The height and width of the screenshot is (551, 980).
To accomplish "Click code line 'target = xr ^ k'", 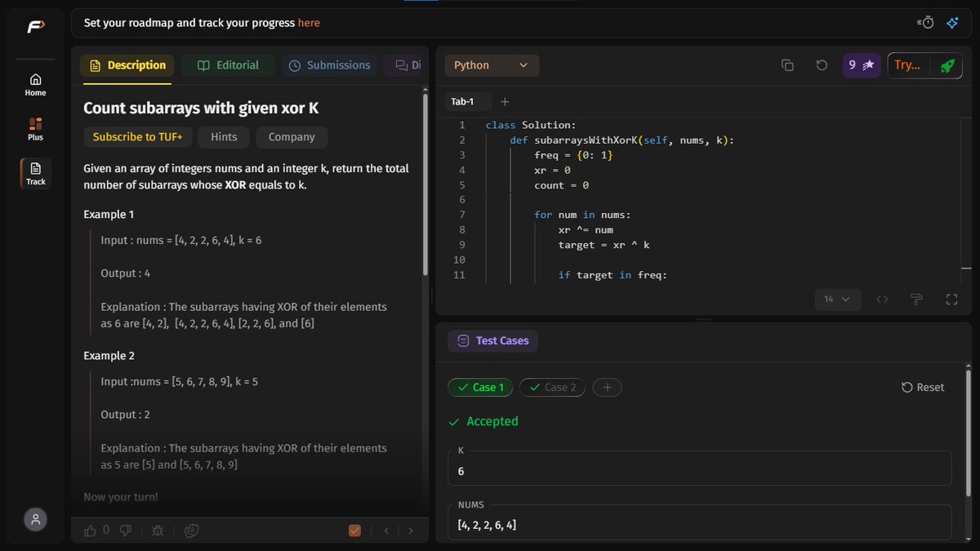I will (604, 245).
